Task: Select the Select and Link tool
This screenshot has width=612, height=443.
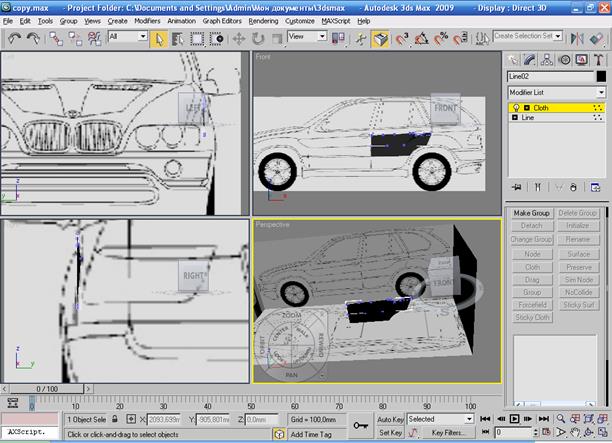Action: pyautogui.click(x=56, y=39)
